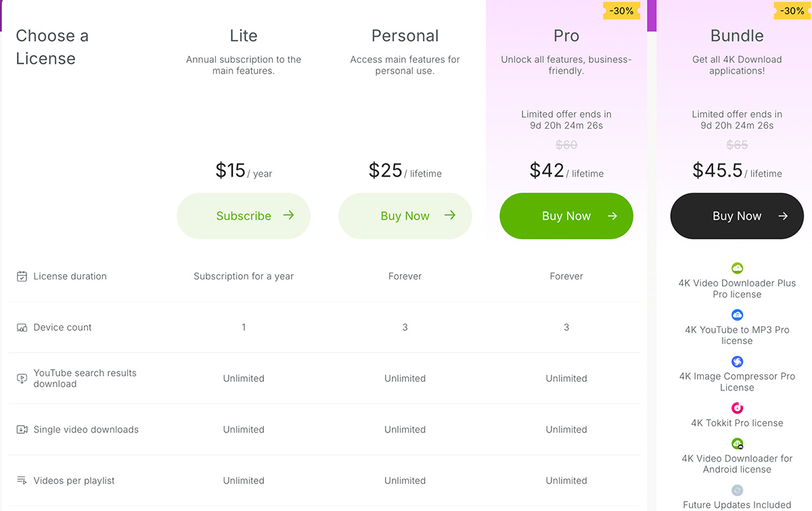812x511 pixels.
Task: Click the 4K Image Compressor icon
Action: click(737, 361)
